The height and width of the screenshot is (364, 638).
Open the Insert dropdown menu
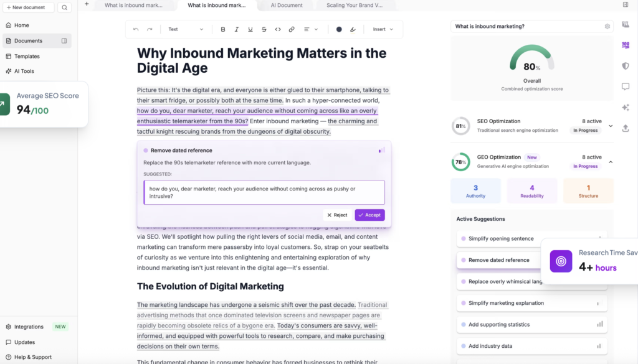click(x=383, y=29)
